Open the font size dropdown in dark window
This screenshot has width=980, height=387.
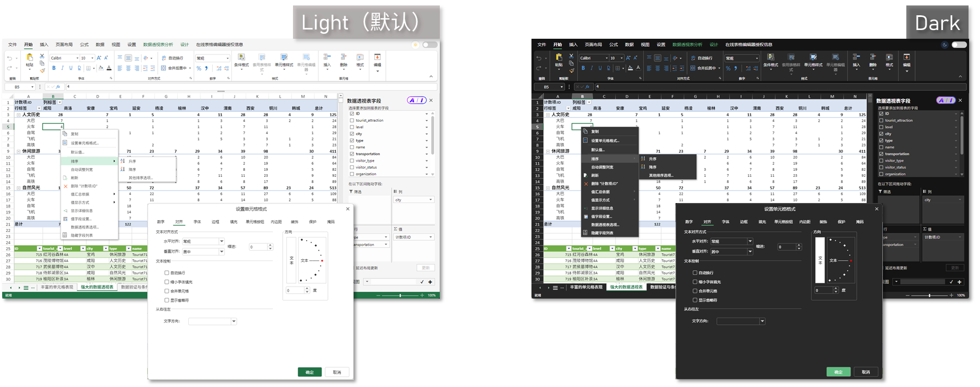[x=622, y=58]
